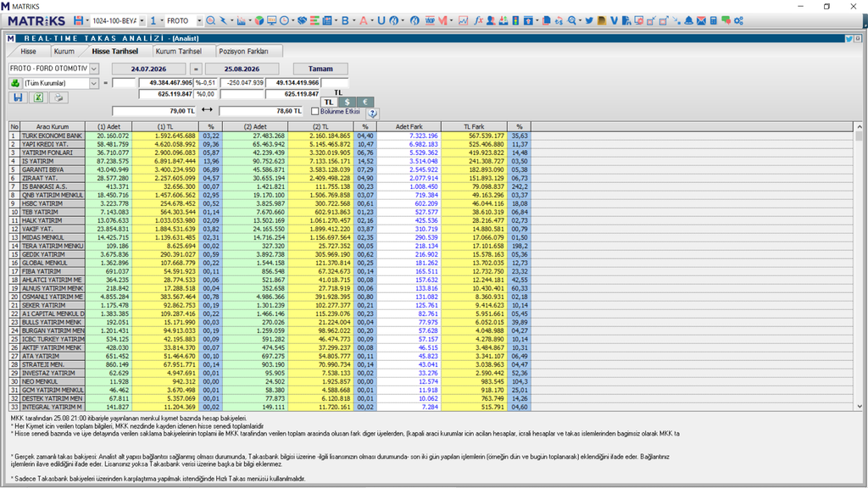The image size is (868, 488).
Task: Open the page number 1 dropdown arrow
Action: tap(162, 21)
